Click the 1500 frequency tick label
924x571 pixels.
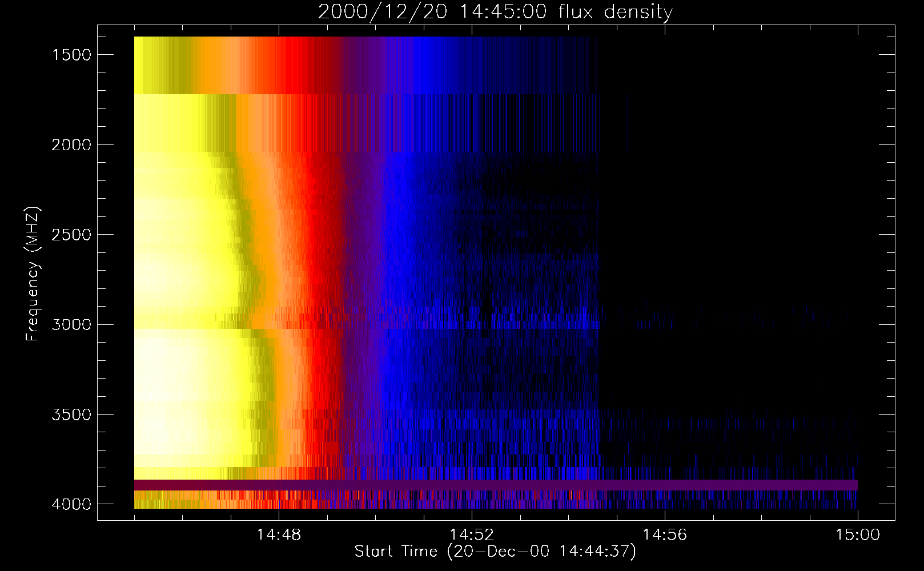tap(71, 55)
